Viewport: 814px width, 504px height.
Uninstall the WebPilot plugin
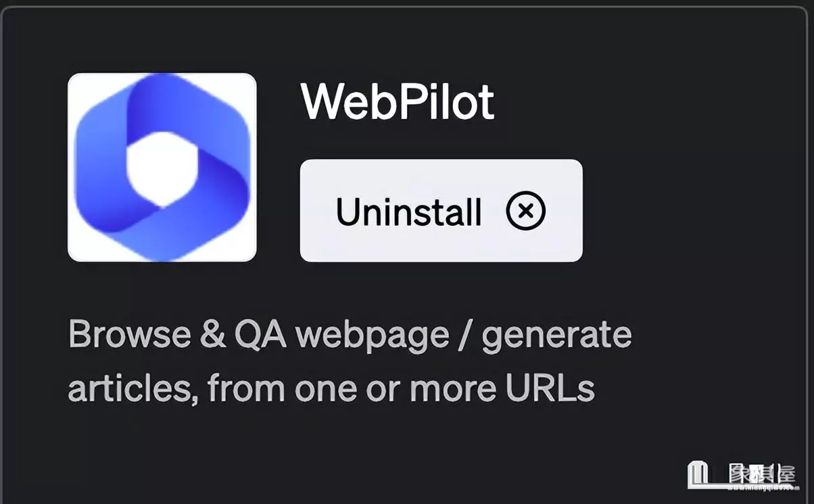441,211
